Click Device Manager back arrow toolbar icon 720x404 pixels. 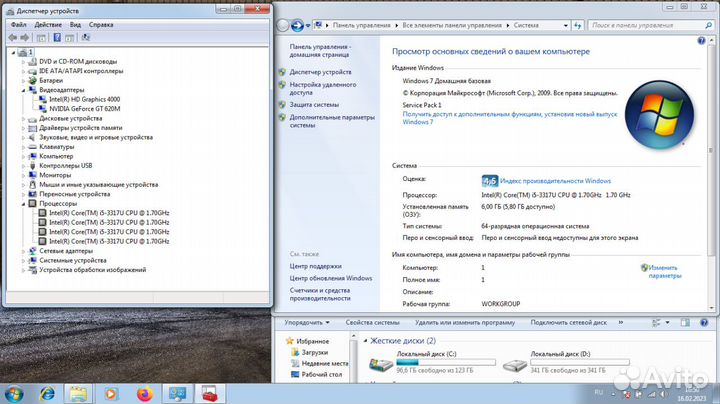pyautogui.click(x=13, y=38)
